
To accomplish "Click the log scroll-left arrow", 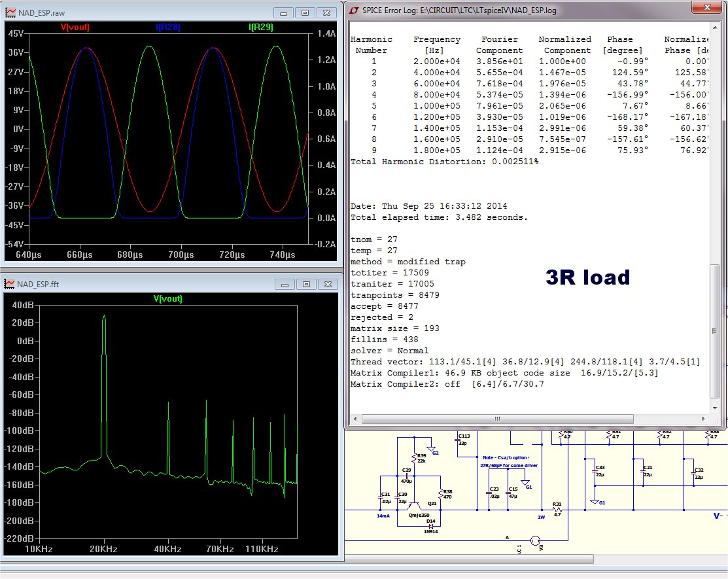I will (x=355, y=419).
